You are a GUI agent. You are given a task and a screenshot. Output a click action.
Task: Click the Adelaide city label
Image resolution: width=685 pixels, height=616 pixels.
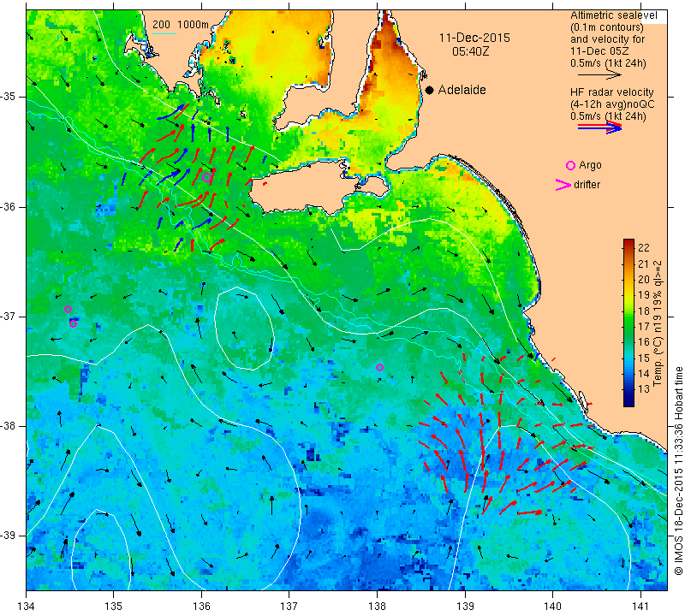tap(462, 90)
